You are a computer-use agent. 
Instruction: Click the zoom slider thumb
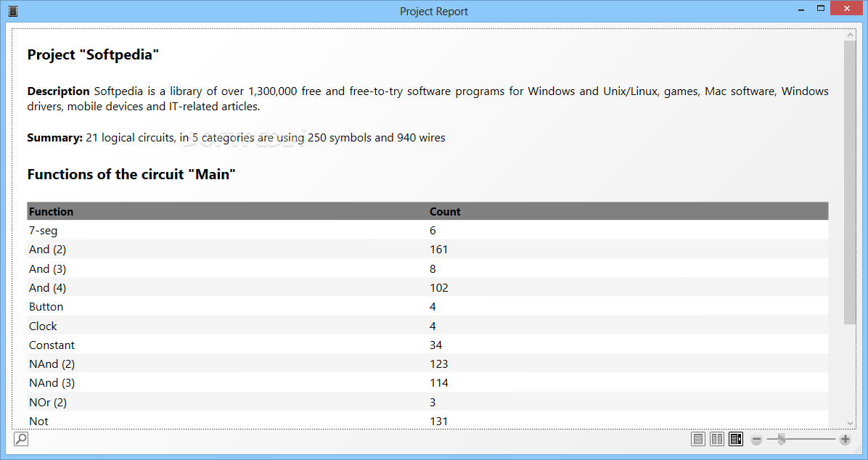[x=781, y=439]
